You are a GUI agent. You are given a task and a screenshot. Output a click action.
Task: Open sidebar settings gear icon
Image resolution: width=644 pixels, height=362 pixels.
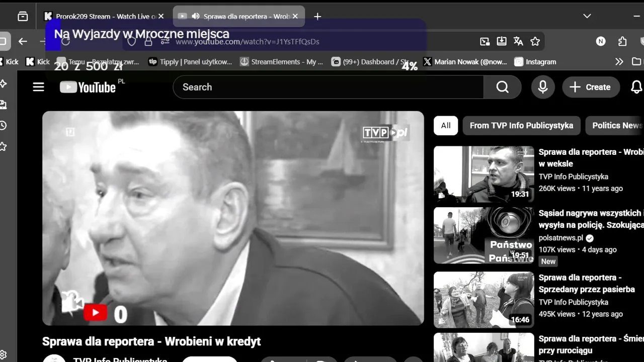click(4, 355)
